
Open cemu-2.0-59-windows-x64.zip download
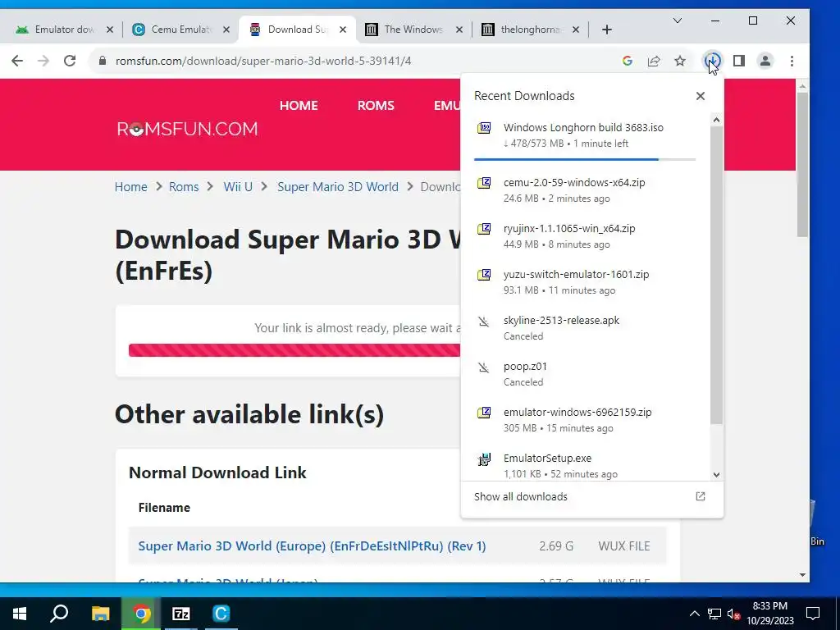point(585,189)
